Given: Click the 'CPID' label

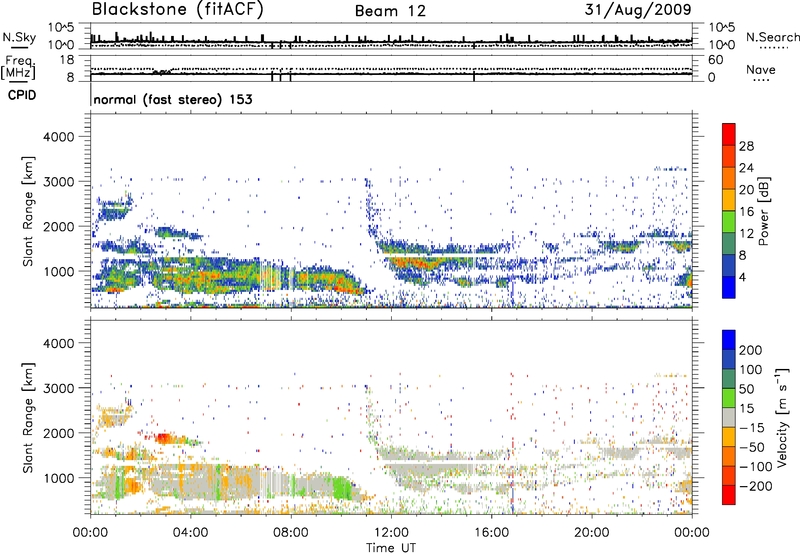Looking at the screenshot, I should coord(22,95).
